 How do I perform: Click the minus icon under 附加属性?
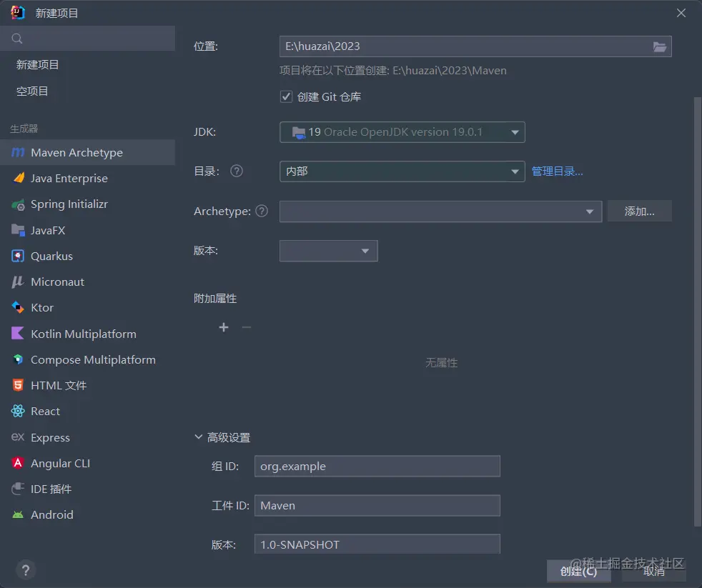pos(246,327)
